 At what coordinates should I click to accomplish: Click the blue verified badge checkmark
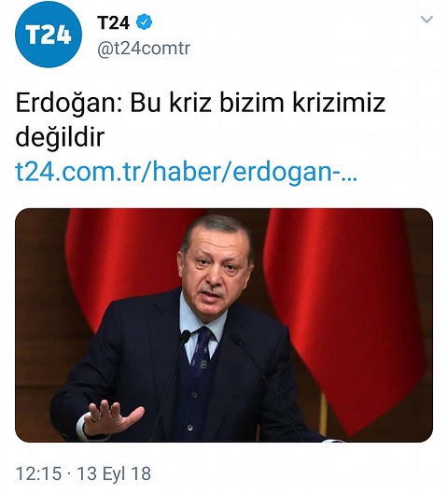(144, 22)
